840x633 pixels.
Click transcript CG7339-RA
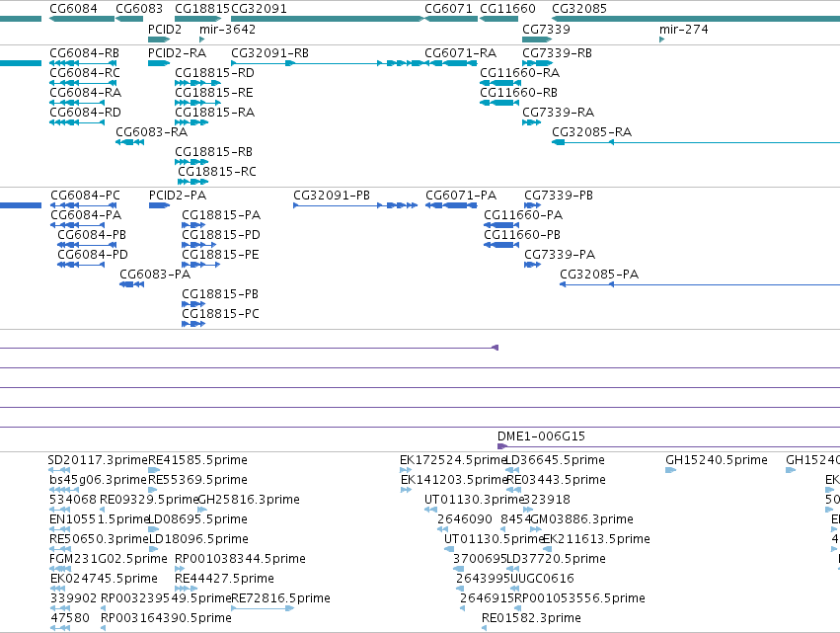coord(559,113)
